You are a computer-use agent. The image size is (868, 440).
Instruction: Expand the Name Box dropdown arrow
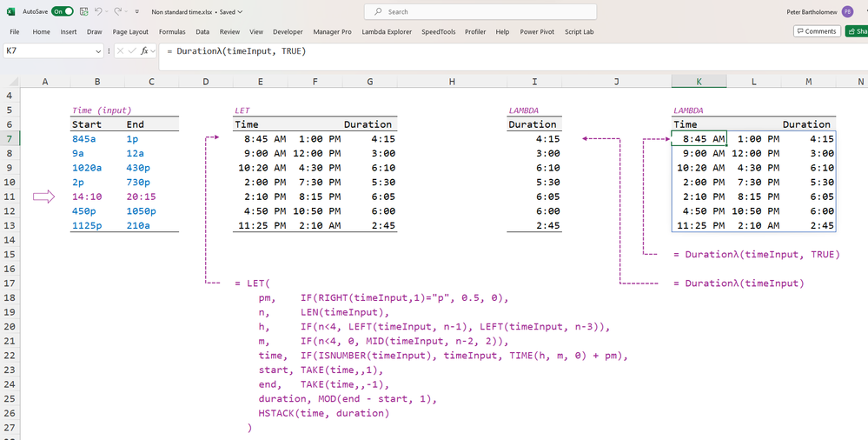pos(98,51)
